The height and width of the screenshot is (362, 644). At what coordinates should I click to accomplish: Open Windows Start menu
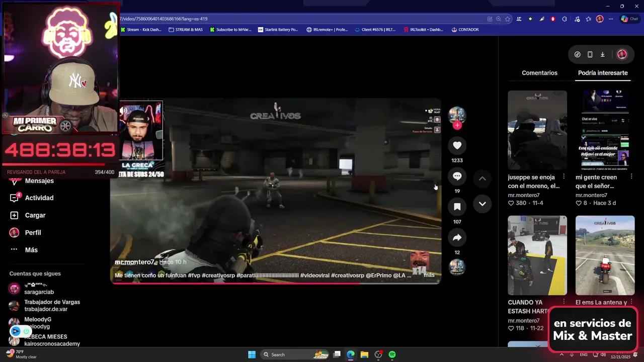point(252,354)
